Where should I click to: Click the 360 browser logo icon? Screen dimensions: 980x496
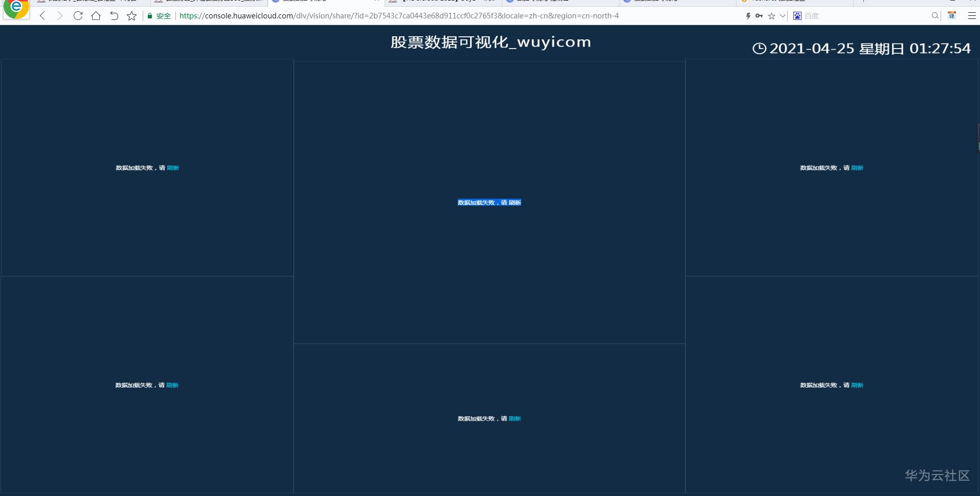[x=16, y=8]
